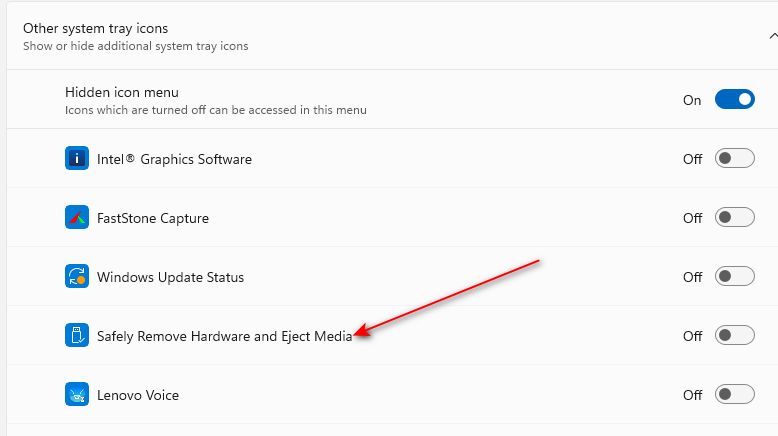Click the Other system tray icons heading
778x436 pixels.
[x=95, y=29]
